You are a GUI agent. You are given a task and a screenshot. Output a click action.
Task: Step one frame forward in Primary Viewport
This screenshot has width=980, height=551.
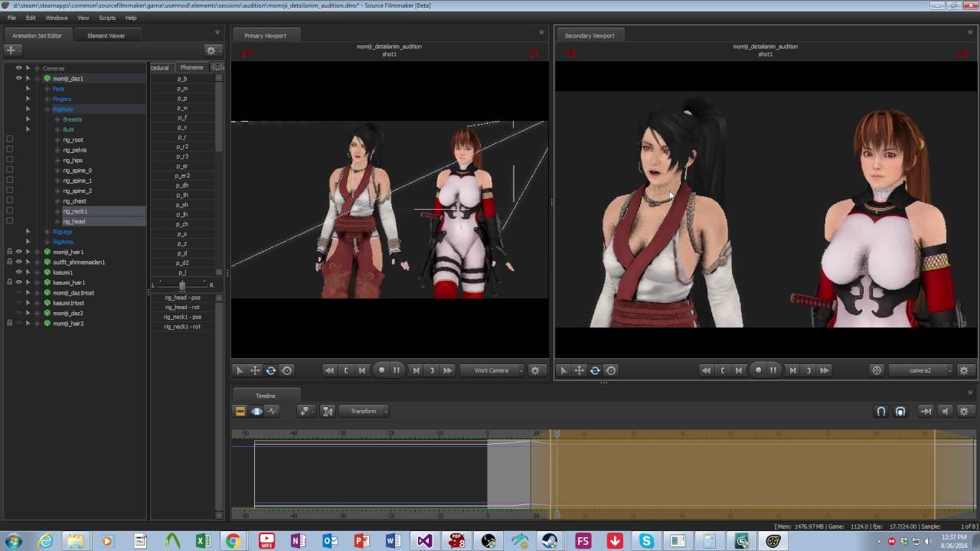416,370
